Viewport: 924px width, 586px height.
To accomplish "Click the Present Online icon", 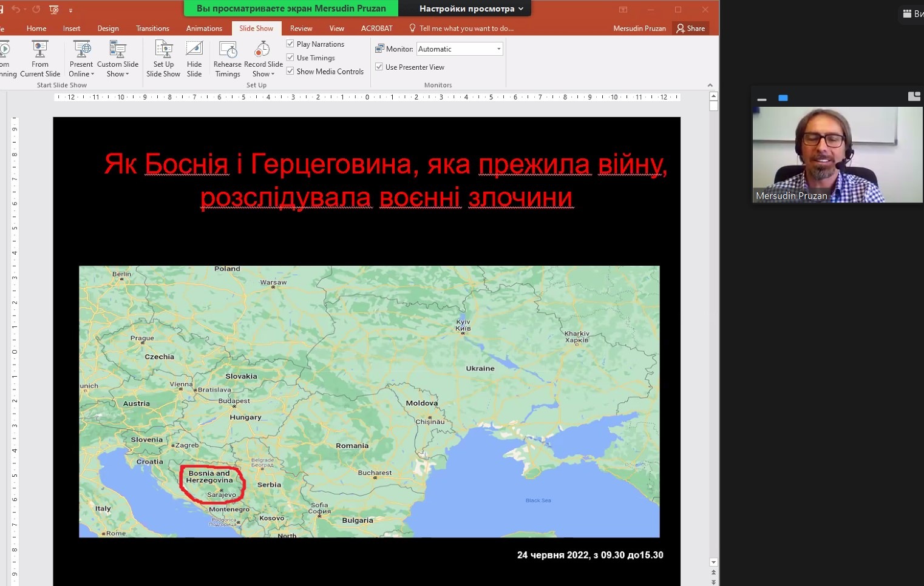I will point(81,50).
